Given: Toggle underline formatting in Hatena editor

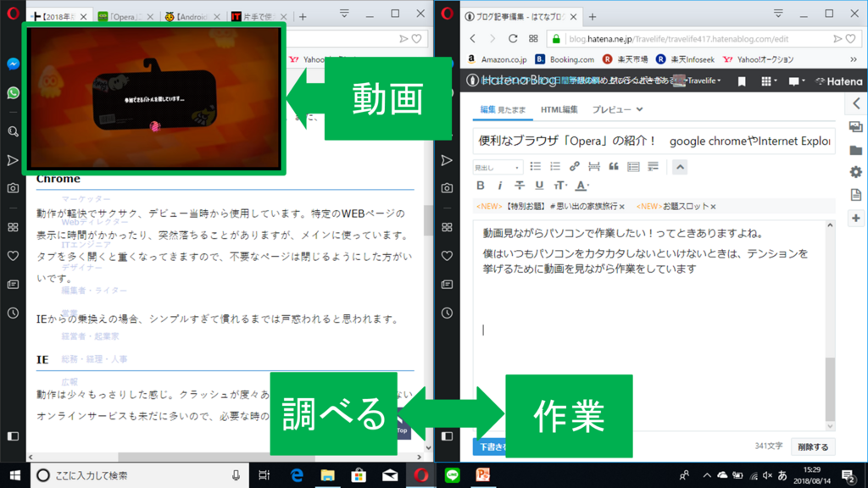Looking at the screenshot, I should (x=539, y=186).
